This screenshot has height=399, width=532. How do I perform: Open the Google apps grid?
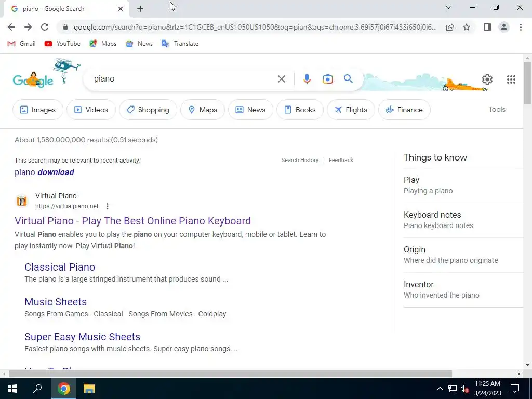tap(511, 79)
